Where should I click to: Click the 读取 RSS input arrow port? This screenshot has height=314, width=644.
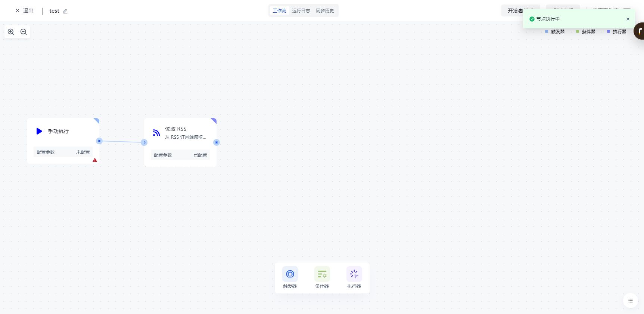point(144,142)
